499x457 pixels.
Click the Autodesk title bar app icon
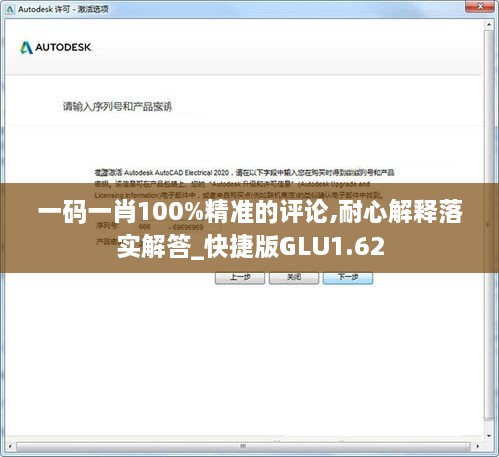pyautogui.click(x=10, y=9)
